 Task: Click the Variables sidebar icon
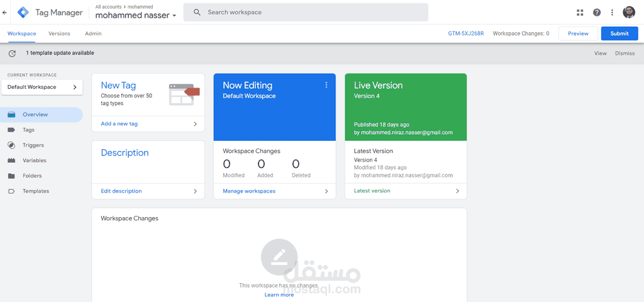[x=11, y=160]
